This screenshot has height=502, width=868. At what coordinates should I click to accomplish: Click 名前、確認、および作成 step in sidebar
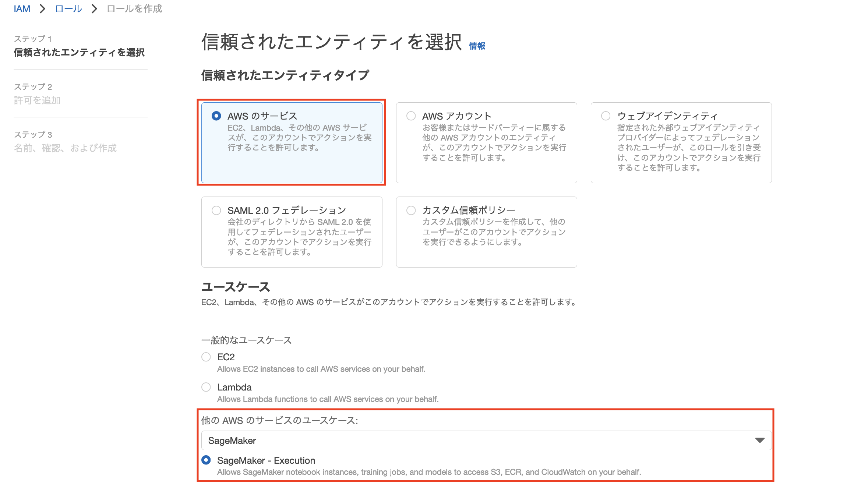coord(65,148)
